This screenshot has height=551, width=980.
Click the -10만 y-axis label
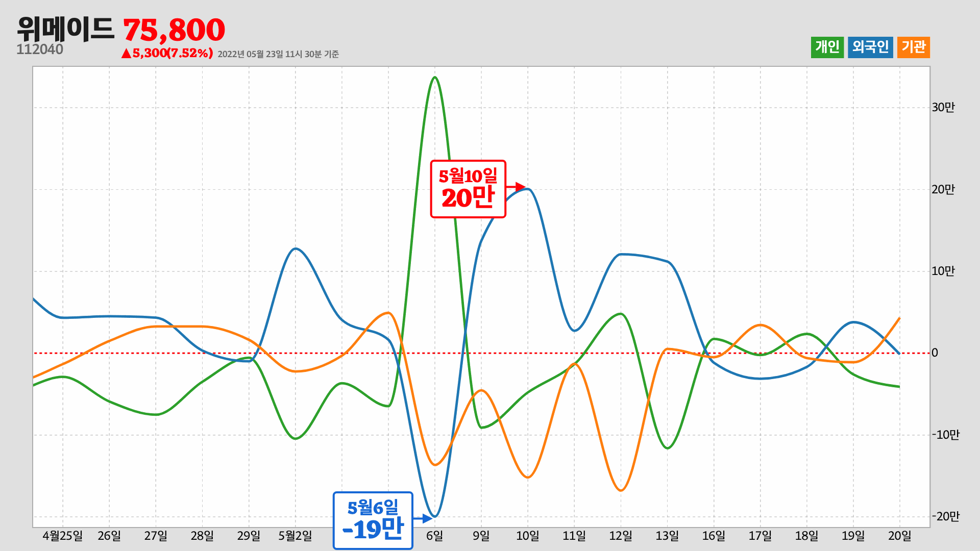(945, 435)
